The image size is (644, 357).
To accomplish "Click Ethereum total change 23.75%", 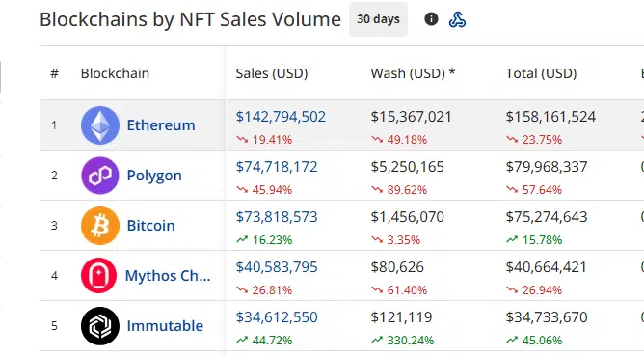I will pyautogui.click(x=534, y=140).
